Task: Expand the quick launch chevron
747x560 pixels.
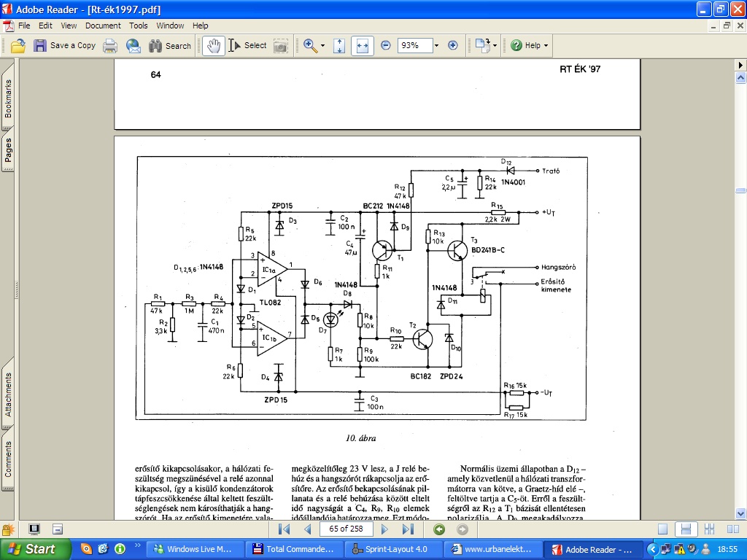Action: coord(138,545)
